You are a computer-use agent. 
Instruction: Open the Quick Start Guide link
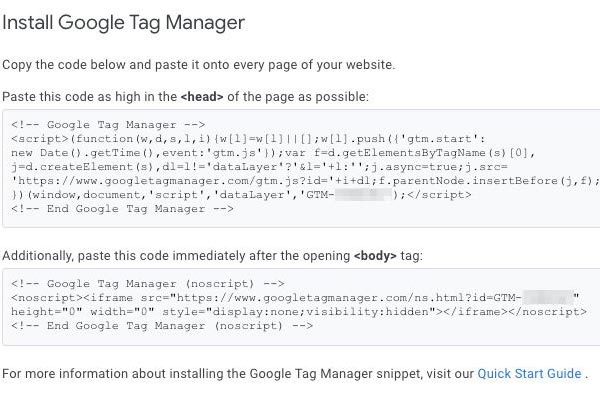[x=529, y=373]
